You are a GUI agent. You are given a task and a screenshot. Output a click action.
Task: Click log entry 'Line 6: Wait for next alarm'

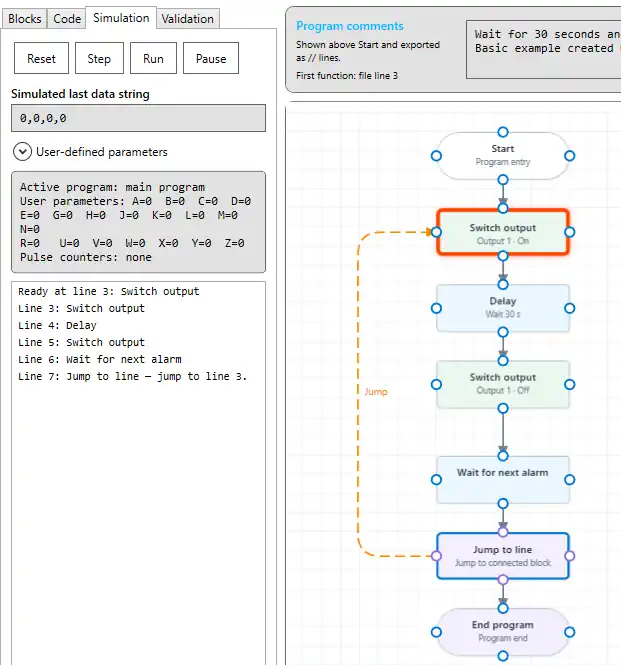click(100, 359)
